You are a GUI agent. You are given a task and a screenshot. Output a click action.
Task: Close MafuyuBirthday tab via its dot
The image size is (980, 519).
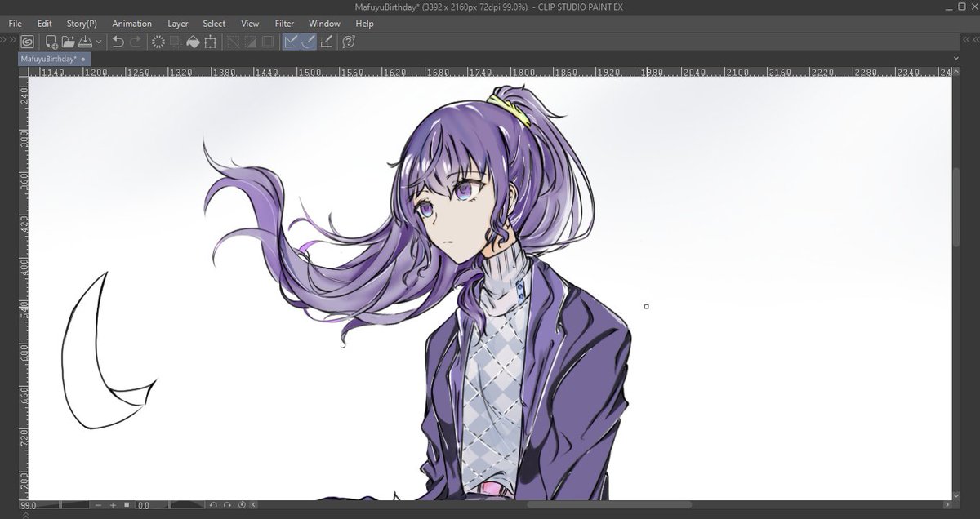[83, 60]
